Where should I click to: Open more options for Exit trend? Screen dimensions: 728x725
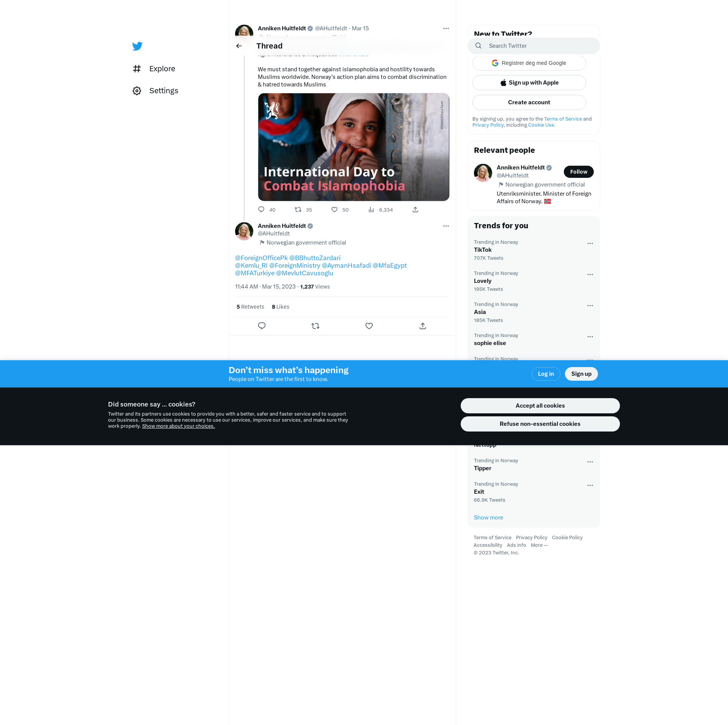pos(590,485)
